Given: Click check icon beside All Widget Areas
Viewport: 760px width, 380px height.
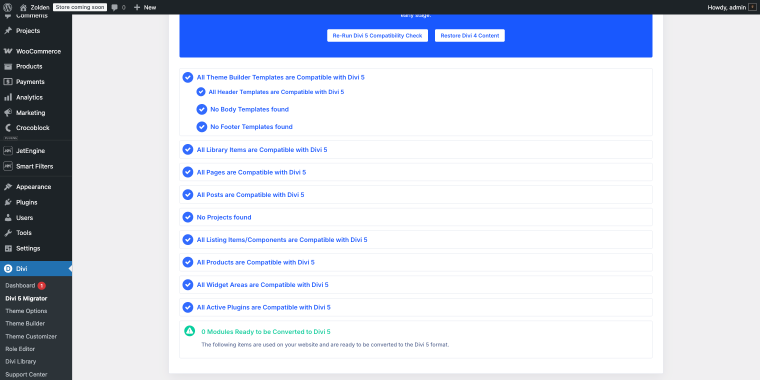Looking at the screenshot, I should coord(188,285).
